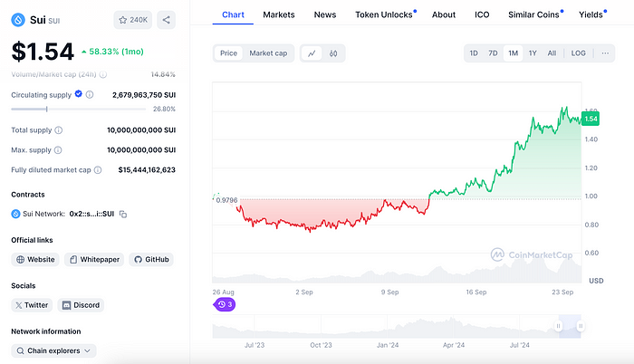Select the 1Y time range
This screenshot has height=364, width=634.
(533, 53)
